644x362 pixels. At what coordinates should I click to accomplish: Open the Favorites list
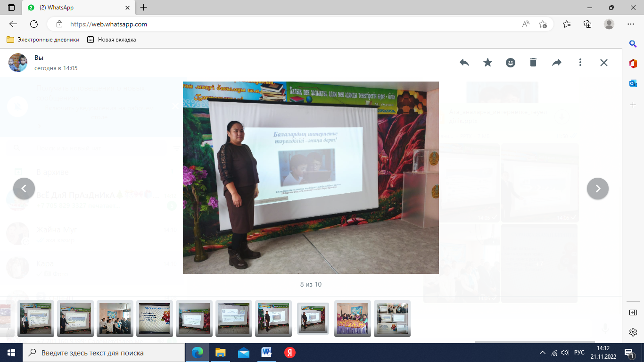[567, 24]
